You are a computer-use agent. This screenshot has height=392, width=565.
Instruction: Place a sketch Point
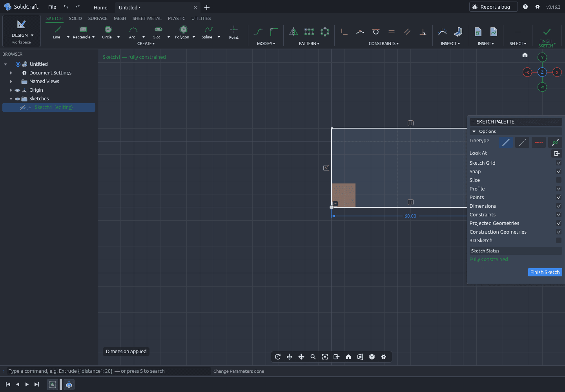234,32
